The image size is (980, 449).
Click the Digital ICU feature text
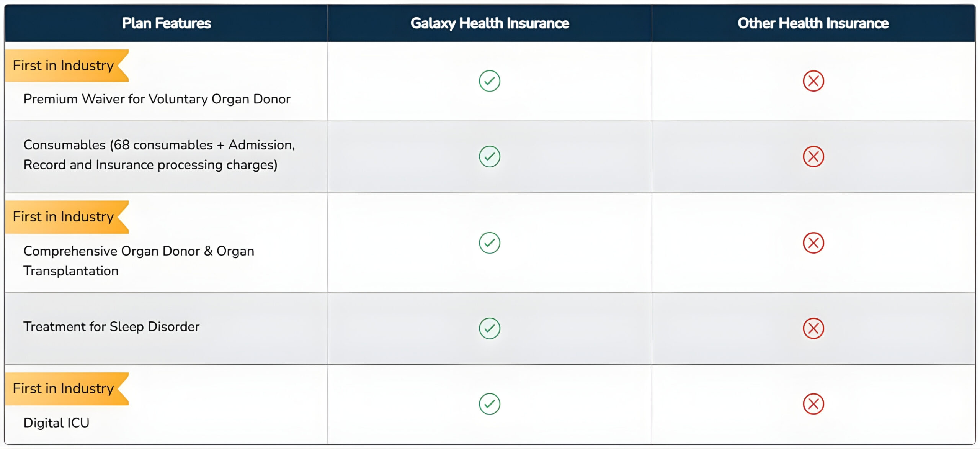tap(56, 423)
